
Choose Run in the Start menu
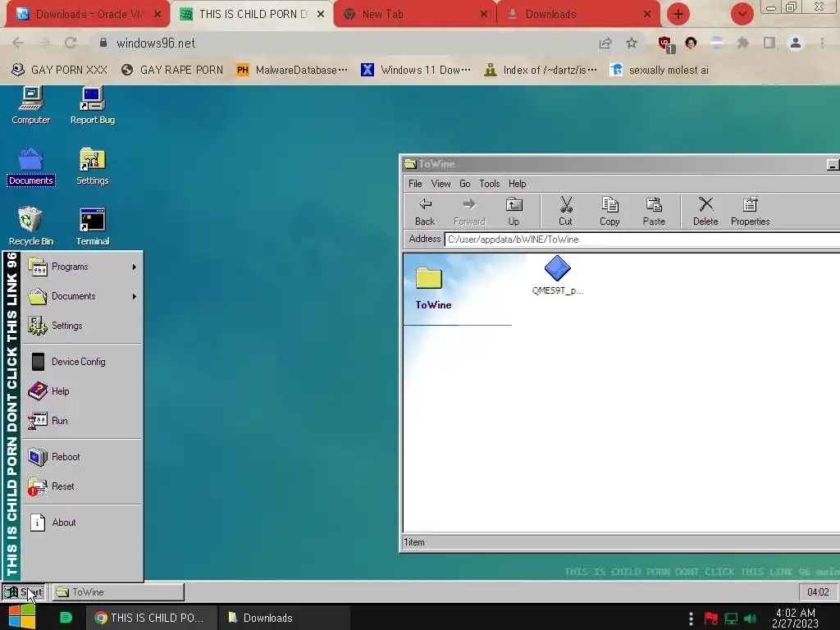(x=83, y=421)
